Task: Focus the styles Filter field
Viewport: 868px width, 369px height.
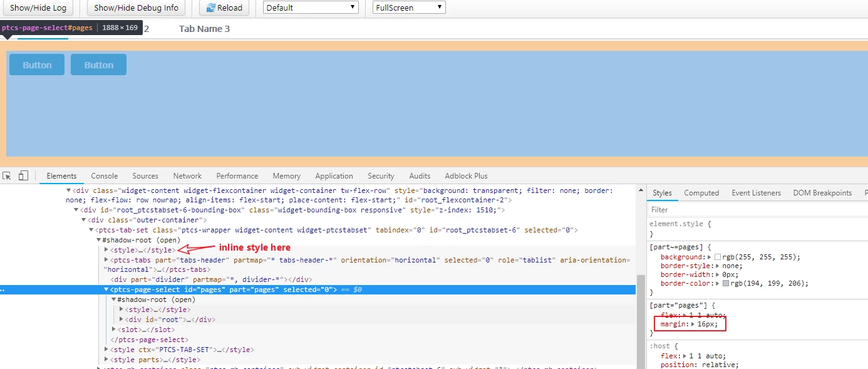Action: (x=757, y=210)
